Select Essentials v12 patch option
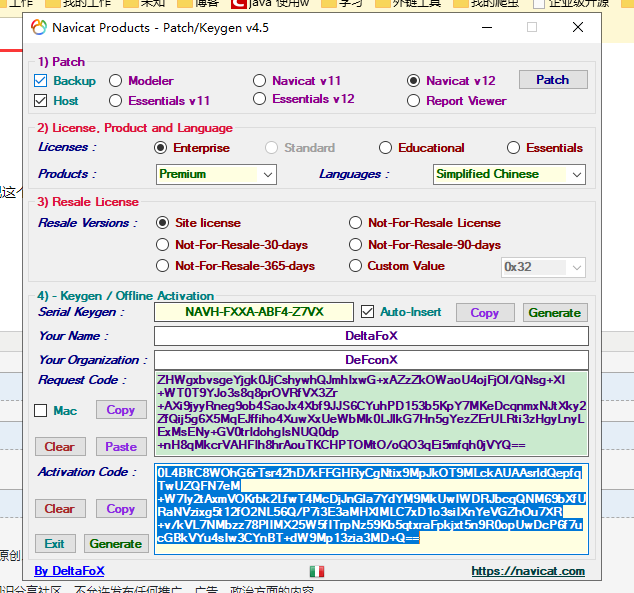Image resolution: width=634 pixels, height=593 pixels. pyautogui.click(x=259, y=99)
